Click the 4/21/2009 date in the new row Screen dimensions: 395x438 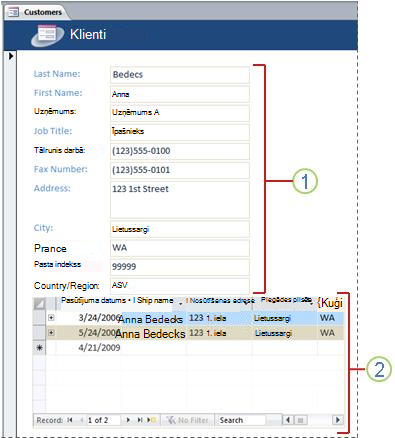[x=99, y=348]
